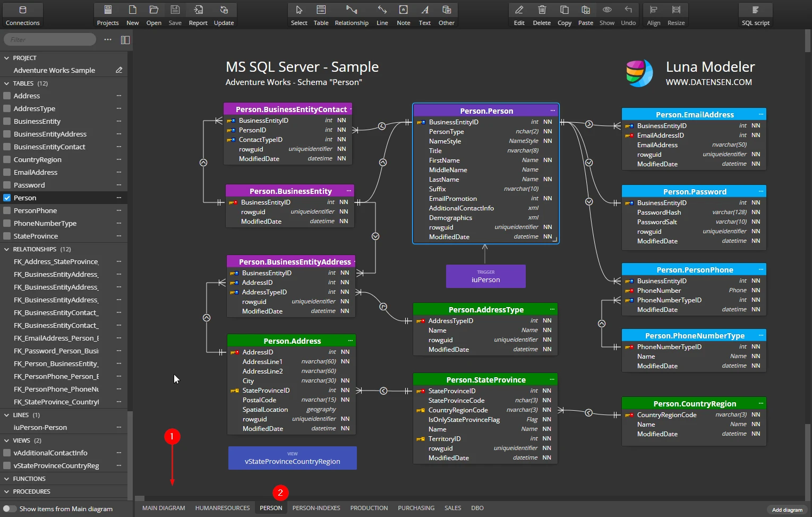Image resolution: width=812 pixels, height=517 pixels.
Task: Collapse the VIEWS section
Action: pyautogui.click(x=7, y=440)
